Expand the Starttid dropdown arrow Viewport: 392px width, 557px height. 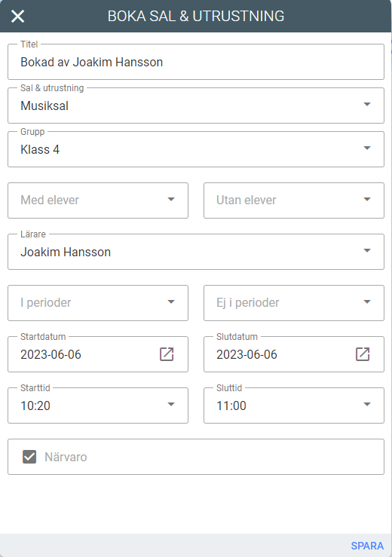(x=171, y=404)
